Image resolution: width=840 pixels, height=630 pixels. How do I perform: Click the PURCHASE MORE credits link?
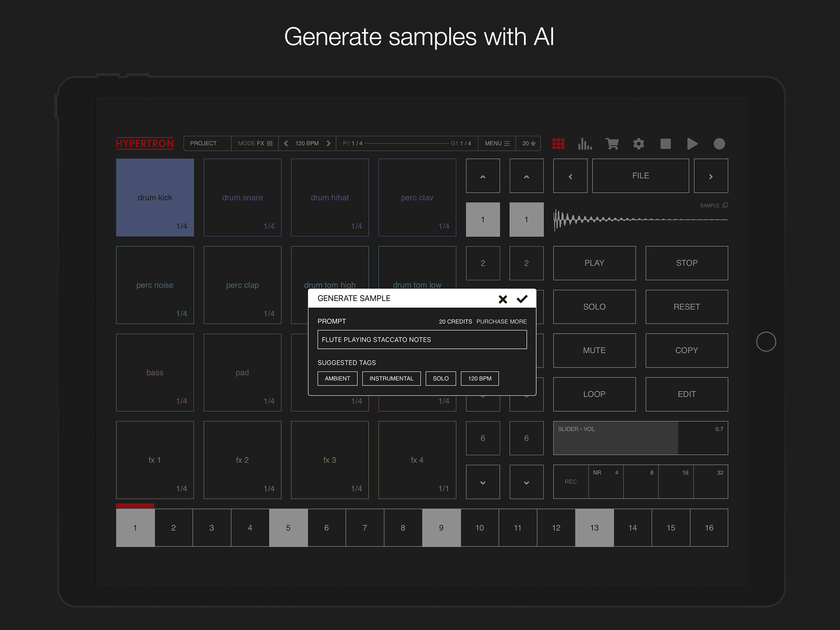tap(501, 321)
